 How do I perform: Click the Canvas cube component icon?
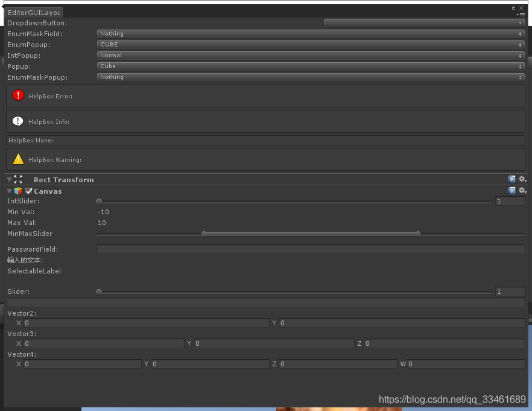tap(18, 191)
